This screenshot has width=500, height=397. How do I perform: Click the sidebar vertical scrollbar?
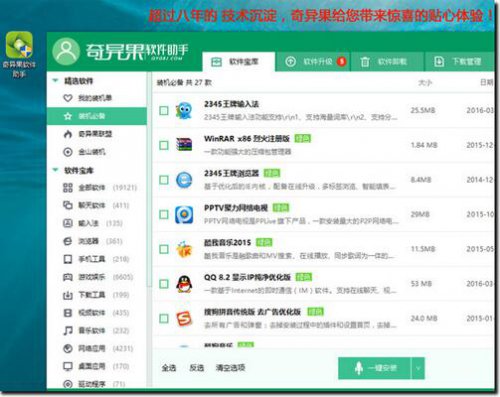coord(149,180)
